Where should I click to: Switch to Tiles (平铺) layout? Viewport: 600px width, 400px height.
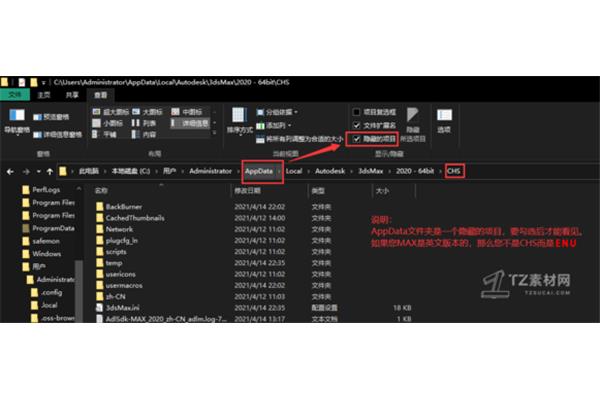click(105, 134)
